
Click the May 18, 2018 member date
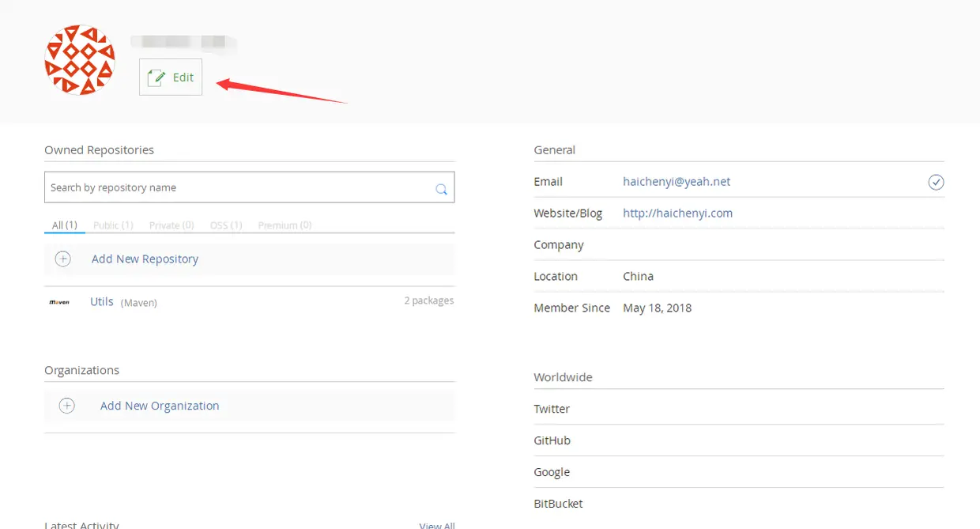657,308
